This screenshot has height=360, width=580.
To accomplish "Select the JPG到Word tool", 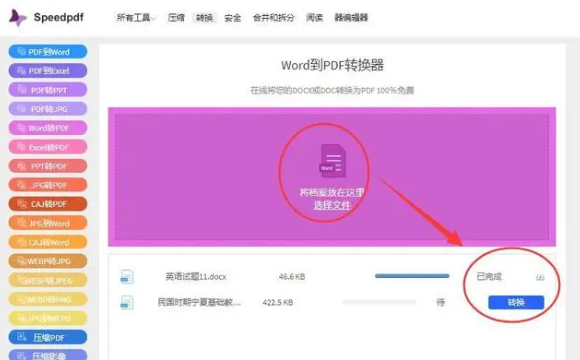I will 48,223.
